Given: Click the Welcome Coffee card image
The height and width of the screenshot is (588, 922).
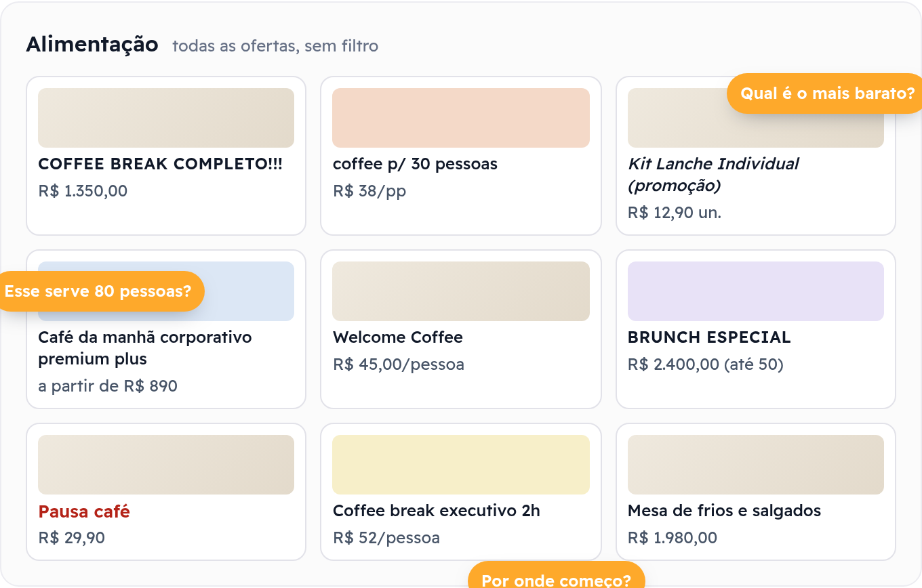Looking at the screenshot, I should pyautogui.click(x=461, y=291).
